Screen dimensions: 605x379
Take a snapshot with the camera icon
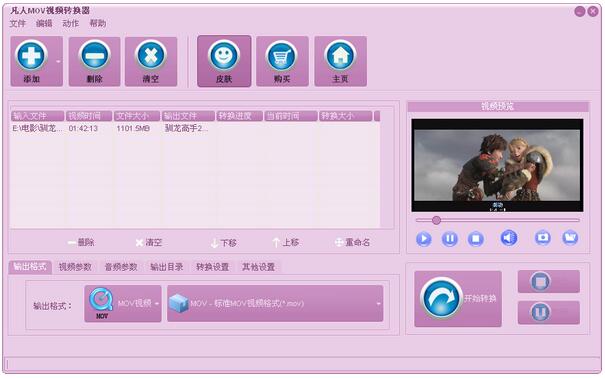tap(542, 238)
